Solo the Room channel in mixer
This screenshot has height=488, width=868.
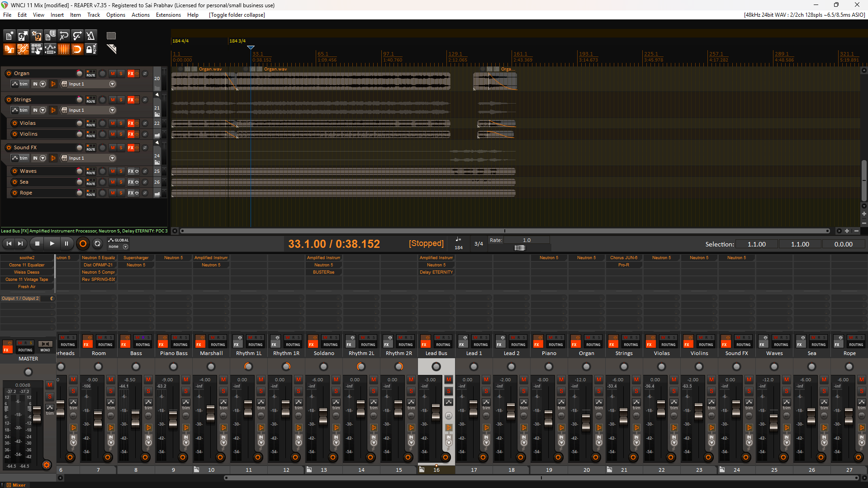click(x=111, y=391)
